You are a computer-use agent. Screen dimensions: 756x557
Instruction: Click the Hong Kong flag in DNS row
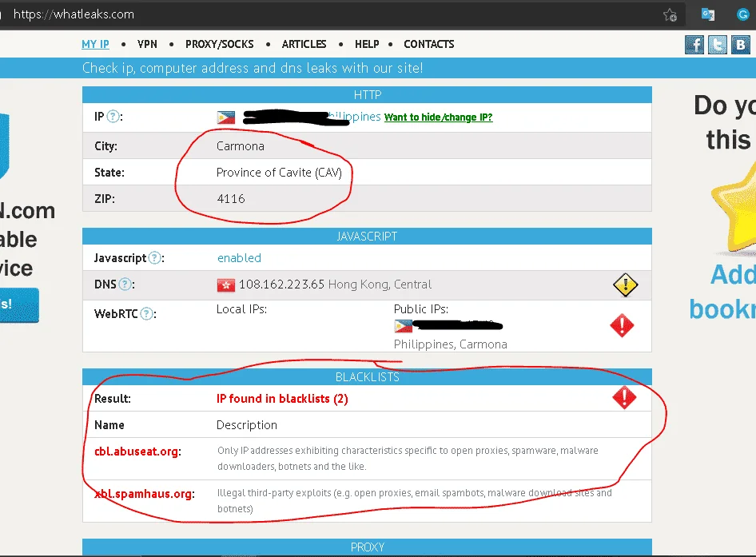(226, 285)
